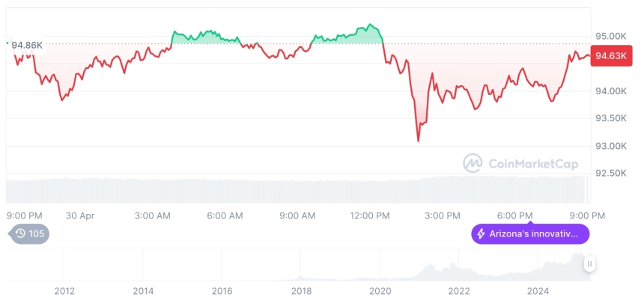Grab the overview range slider handle
Image resolution: width=644 pixels, height=300 pixels.
coord(590,263)
